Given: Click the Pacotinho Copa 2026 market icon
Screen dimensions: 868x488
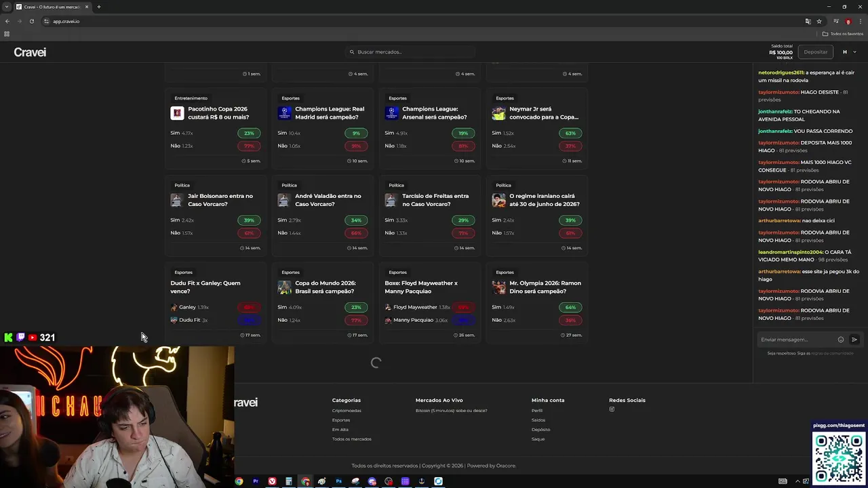Looking at the screenshot, I should pos(177,113).
